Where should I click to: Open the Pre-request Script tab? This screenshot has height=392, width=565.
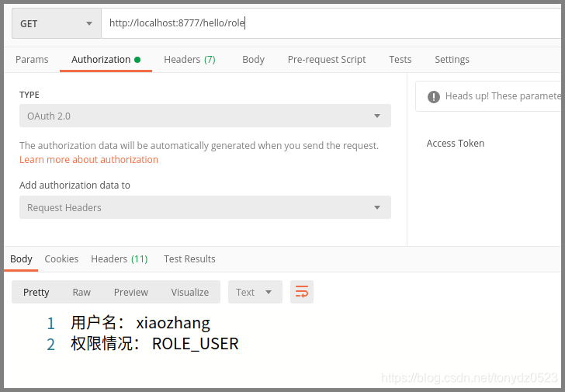(x=327, y=60)
